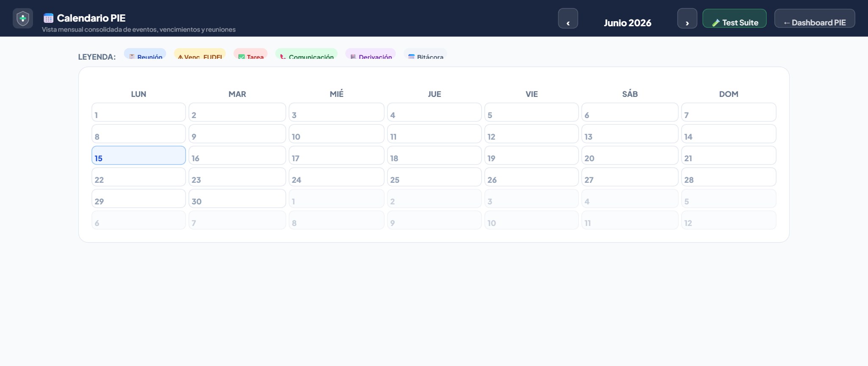Select day 18 cell
Image resolution: width=868 pixels, height=366 pixels.
434,155
